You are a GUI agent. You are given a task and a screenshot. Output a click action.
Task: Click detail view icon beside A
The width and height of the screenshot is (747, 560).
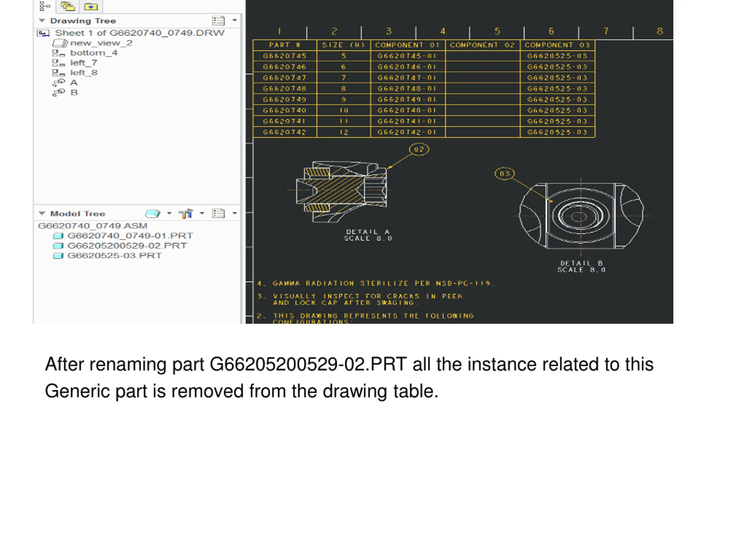click(58, 82)
